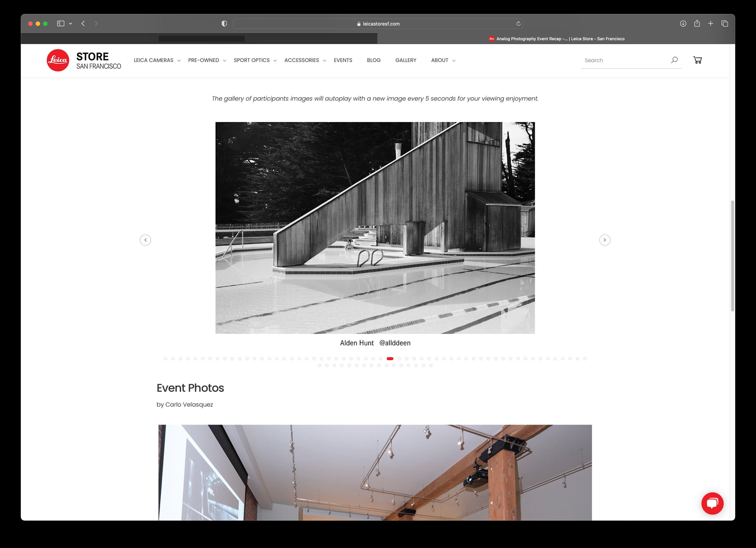Show previous gallery image arrow
Viewport: 756px width, 548px height.
(x=145, y=240)
